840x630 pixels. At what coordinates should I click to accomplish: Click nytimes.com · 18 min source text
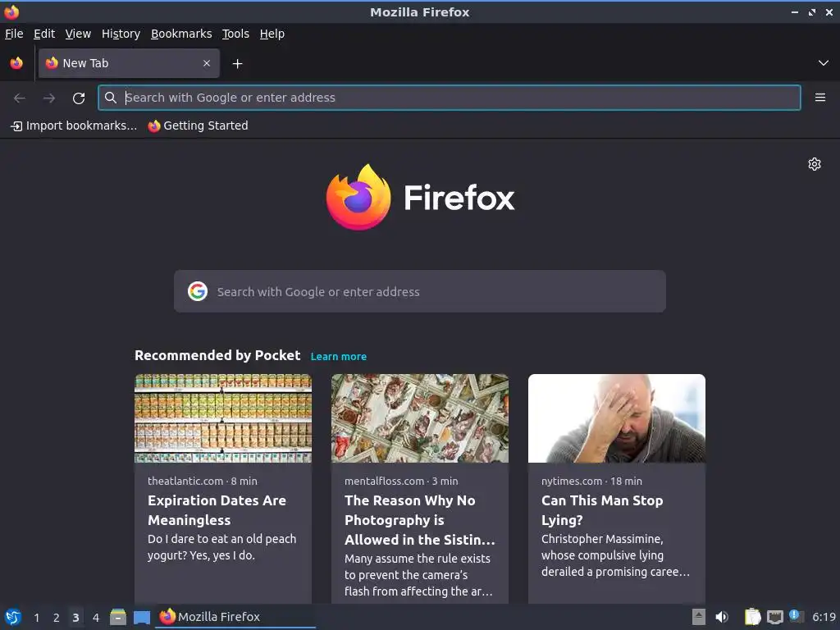(x=591, y=481)
